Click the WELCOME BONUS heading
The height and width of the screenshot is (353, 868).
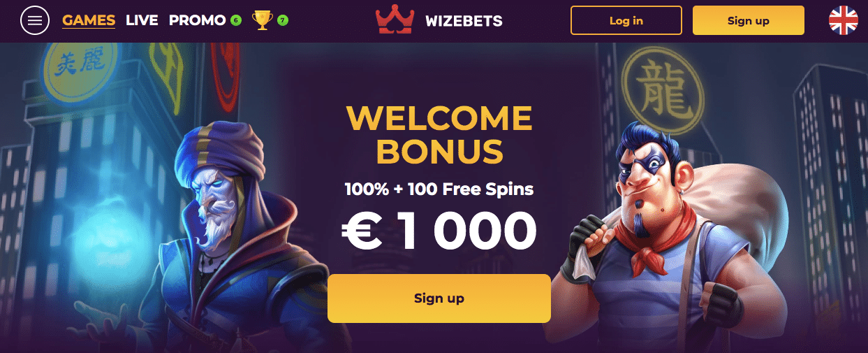click(x=439, y=135)
